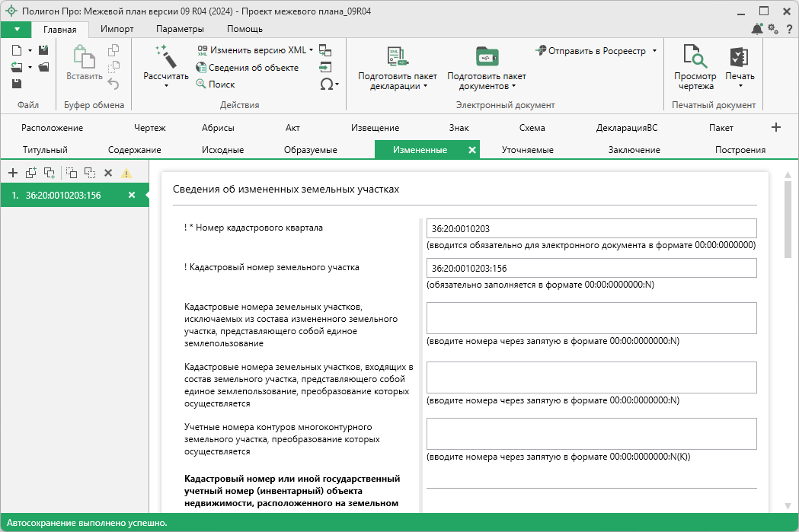Close the Измененные tab with X
The height and width of the screenshot is (532, 799).
click(x=471, y=150)
